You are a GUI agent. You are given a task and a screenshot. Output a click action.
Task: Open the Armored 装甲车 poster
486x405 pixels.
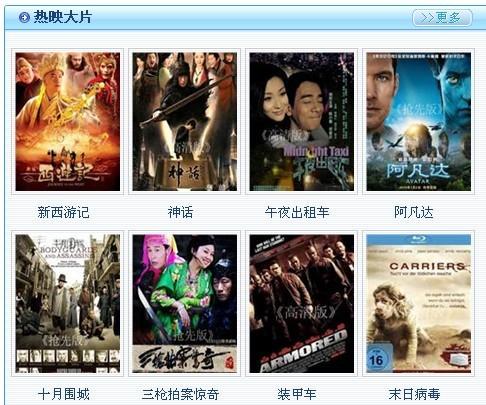point(302,304)
